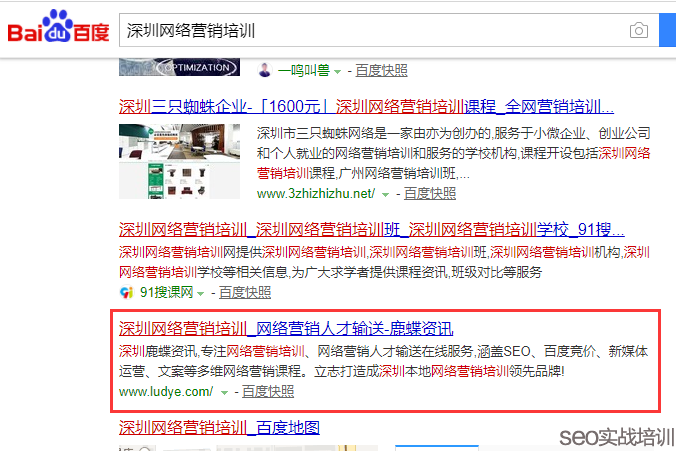Open 百度快照 for www.ludye.com result
This screenshot has height=451, width=676.
[x=268, y=391]
